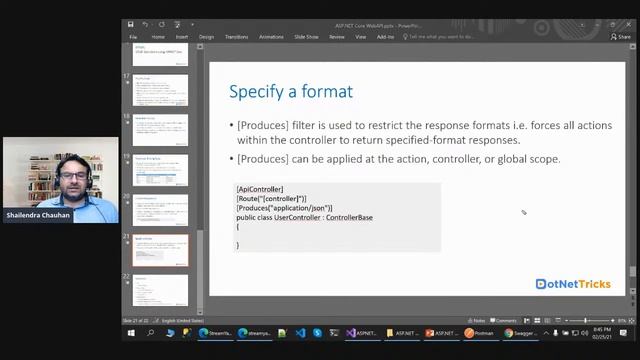This screenshot has height=360, width=640.
Task: Open the Review ribbon tab
Action: tap(337, 37)
